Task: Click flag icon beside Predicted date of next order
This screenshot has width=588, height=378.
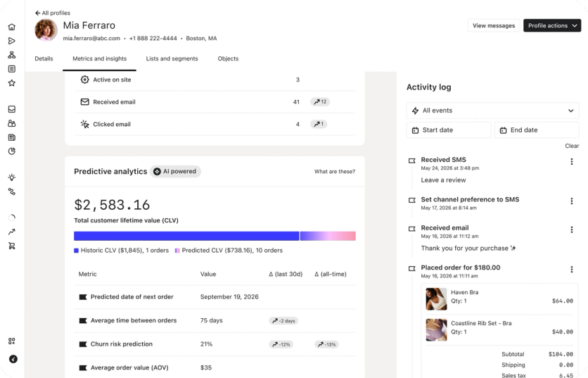Action: tap(83, 297)
